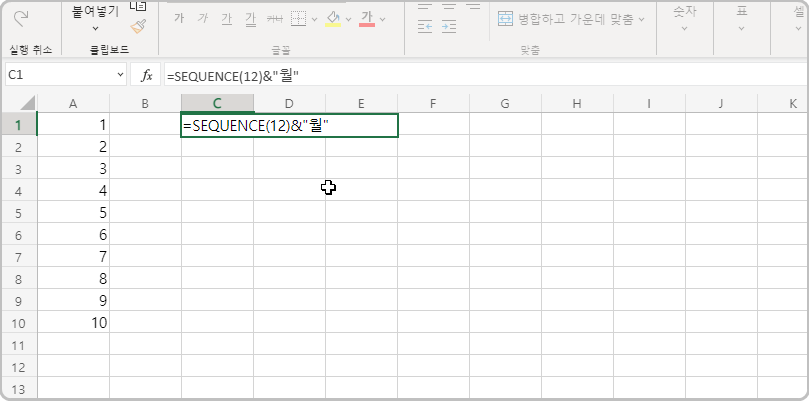Click cell A3 with value 3
This screenshot has width=809, height=409.
coord(73,169)
